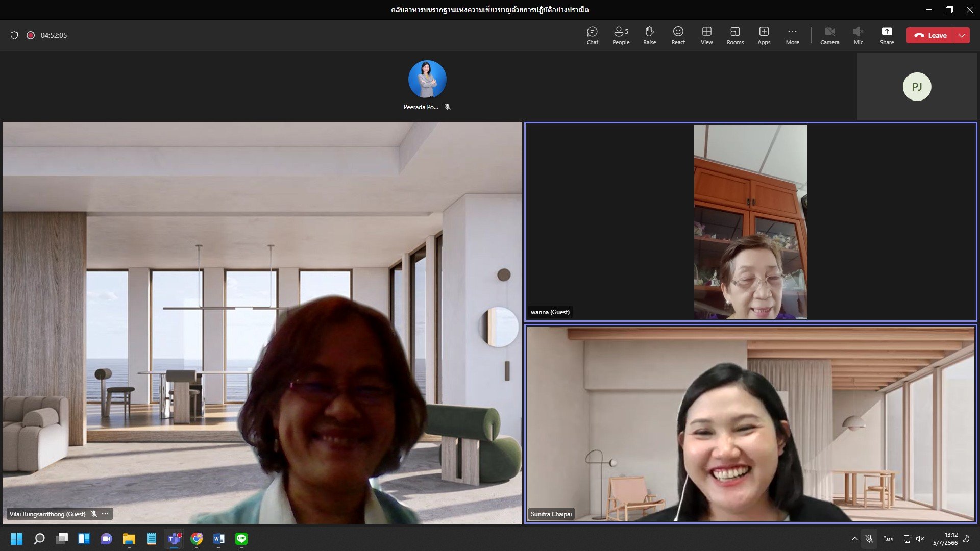The image size is (980, 551).
Task: Open the Apps add menu
Action: [764, 35]
